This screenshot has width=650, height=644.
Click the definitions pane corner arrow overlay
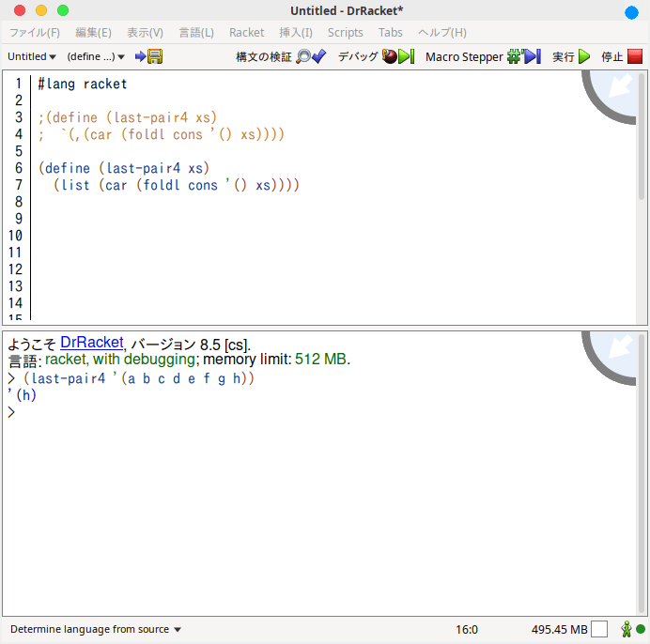(x=610, y=97)
